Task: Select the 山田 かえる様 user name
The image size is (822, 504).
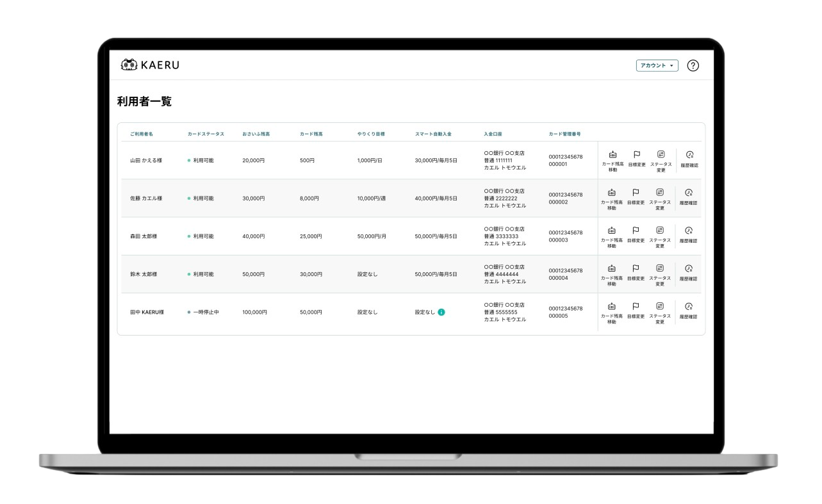Action: [146, 161]
